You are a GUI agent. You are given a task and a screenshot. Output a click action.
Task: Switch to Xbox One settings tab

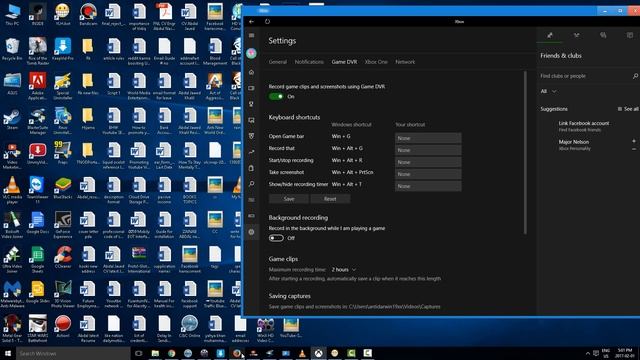click(x=376, y=62)
